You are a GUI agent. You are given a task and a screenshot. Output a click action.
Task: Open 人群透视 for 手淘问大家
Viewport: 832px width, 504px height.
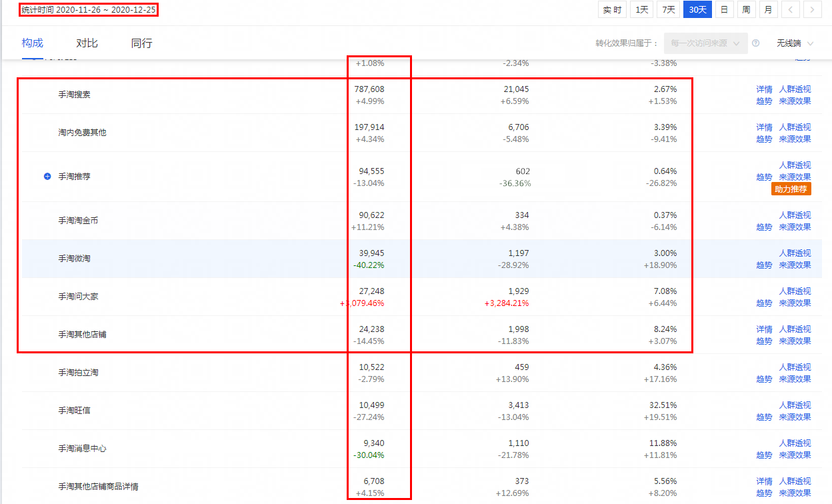[795, 291]
